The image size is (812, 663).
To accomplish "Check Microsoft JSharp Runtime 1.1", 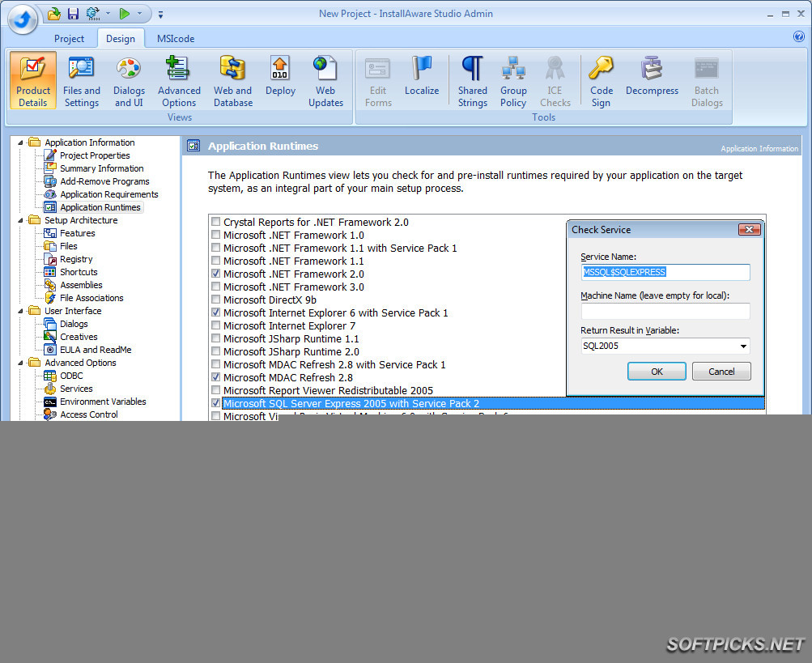I will coord(216,338).
